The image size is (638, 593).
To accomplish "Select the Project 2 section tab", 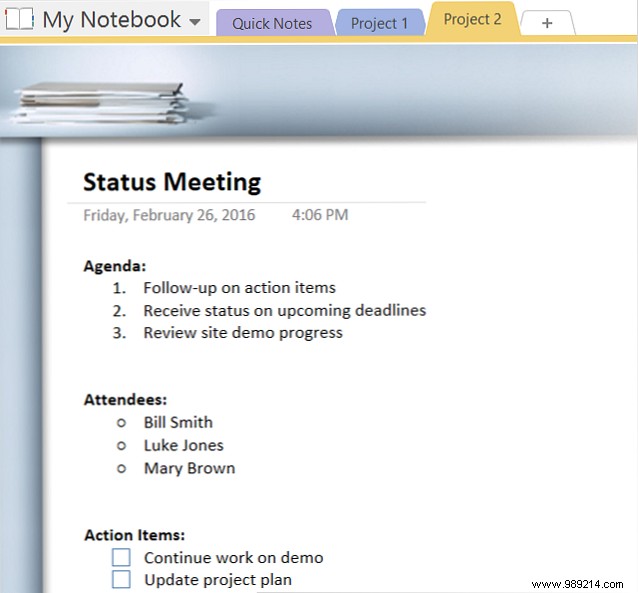I will tap(472, 19).
